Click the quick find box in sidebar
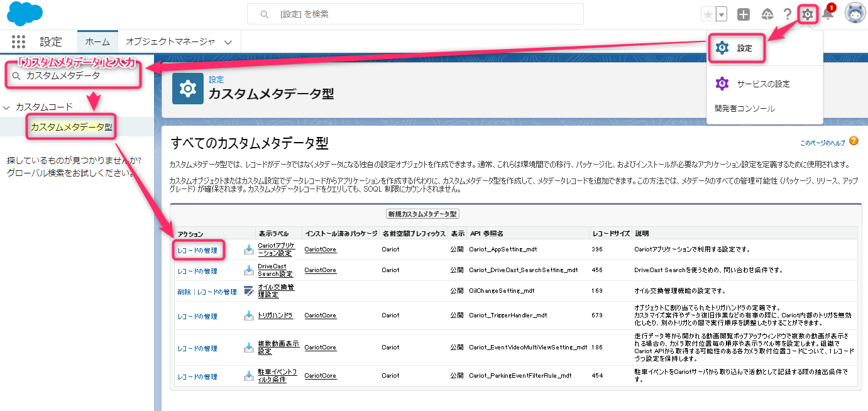This screenshot has height=411, width=868. click(77, 75)
